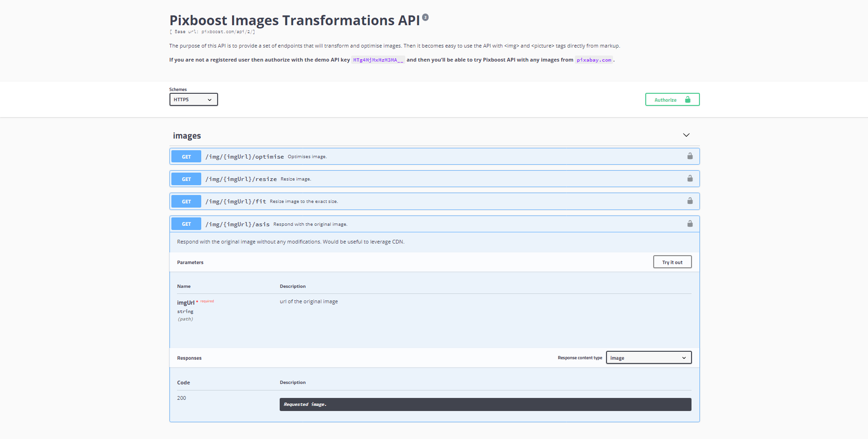Click the lock icon on the asis endpoint
Image resolution: width=868 pixels, height=439 pixels.
tap(690, 224)
